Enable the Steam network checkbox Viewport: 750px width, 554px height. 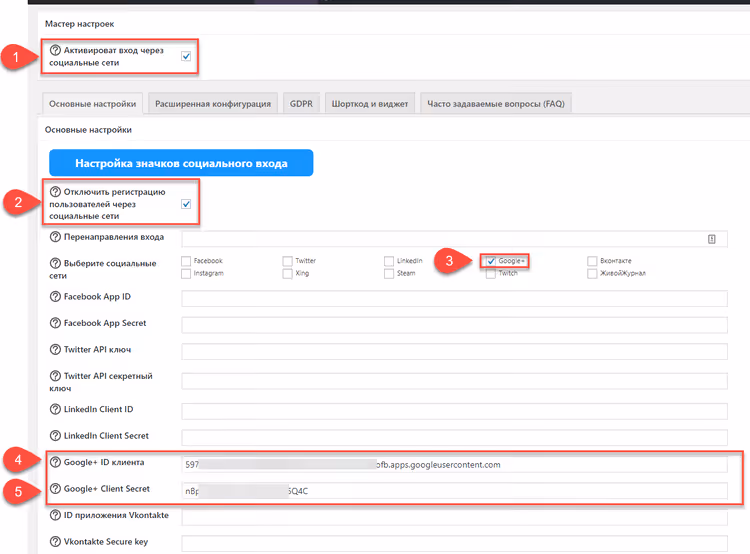coord(389,273)
